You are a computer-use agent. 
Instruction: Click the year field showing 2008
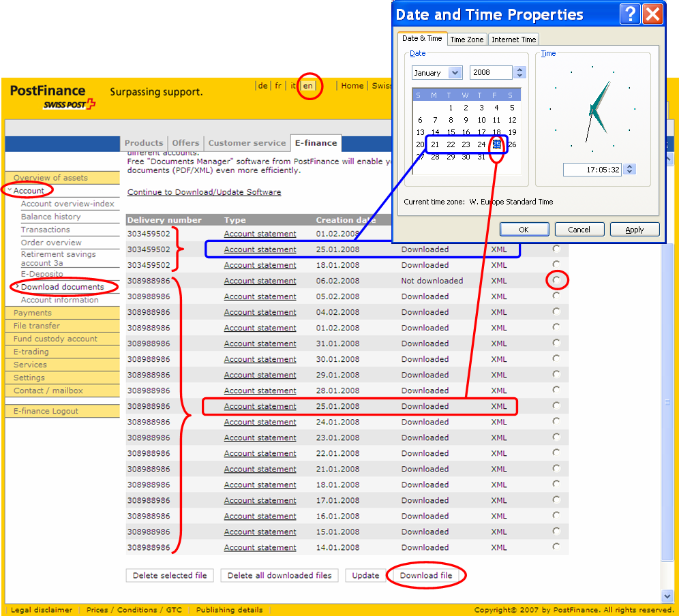[491, 72]
